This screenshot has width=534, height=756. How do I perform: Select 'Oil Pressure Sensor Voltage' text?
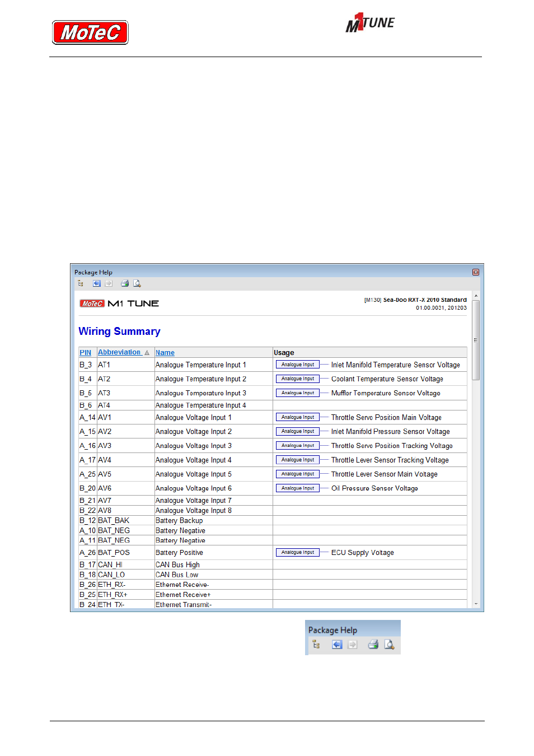point(374,488)
